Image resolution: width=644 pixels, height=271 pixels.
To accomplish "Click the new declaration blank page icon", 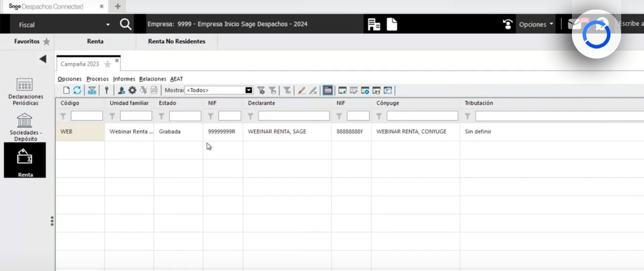I will 66,90.
